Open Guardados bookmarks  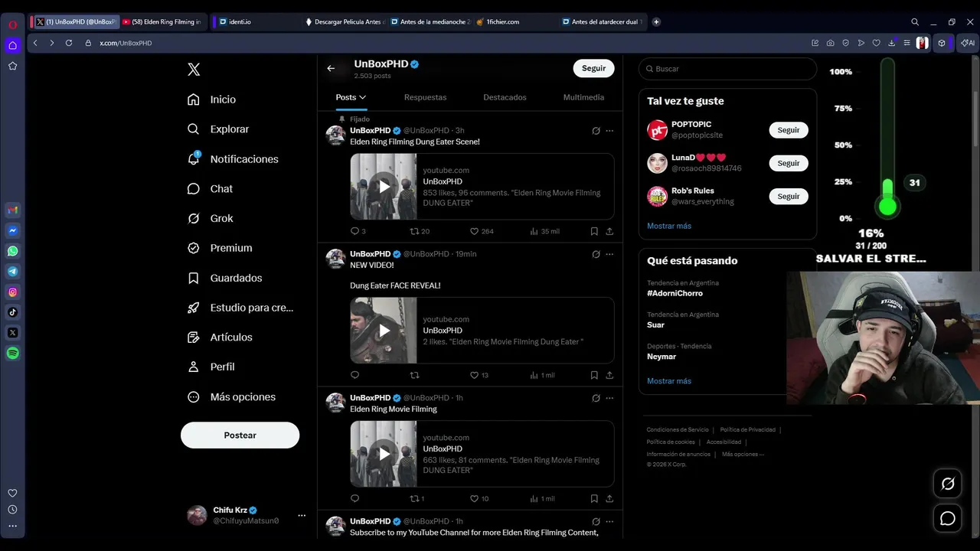[224, 278]
